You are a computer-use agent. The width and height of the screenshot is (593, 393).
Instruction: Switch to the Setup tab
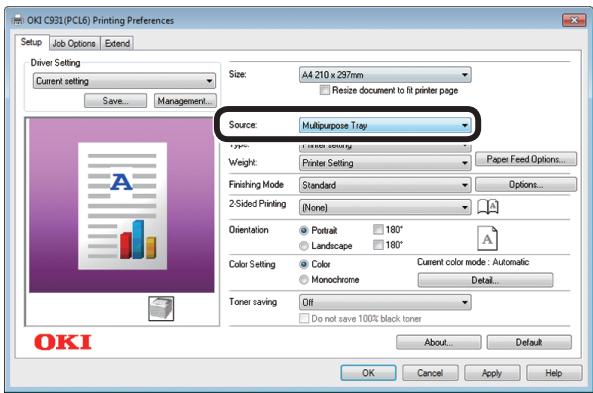pyautogui.click(x=31, y=42)
